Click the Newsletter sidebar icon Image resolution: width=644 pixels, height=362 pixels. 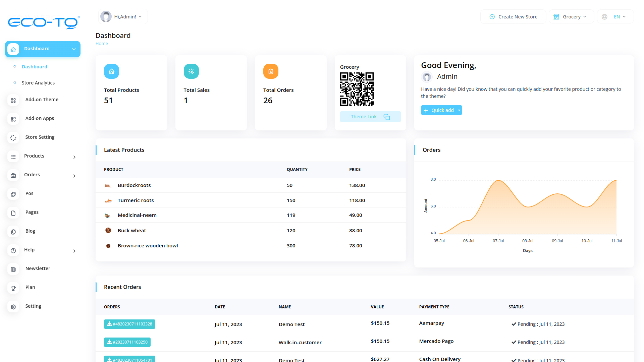tap(13, 269)
